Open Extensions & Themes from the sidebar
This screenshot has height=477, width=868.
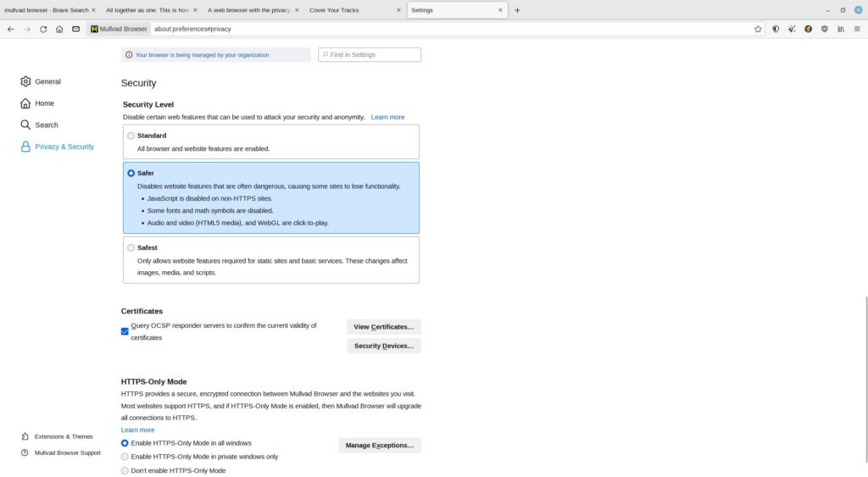[63, 436]
